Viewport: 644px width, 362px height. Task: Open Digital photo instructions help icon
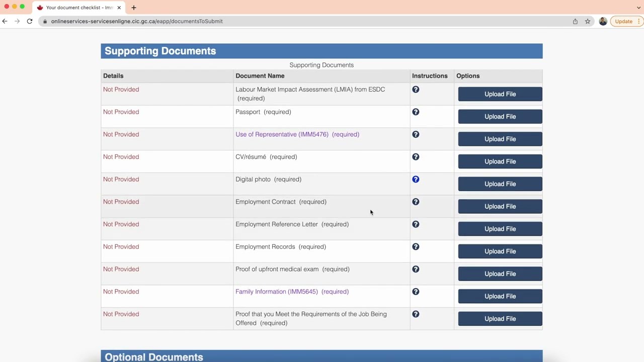click(x=416, y=179)
